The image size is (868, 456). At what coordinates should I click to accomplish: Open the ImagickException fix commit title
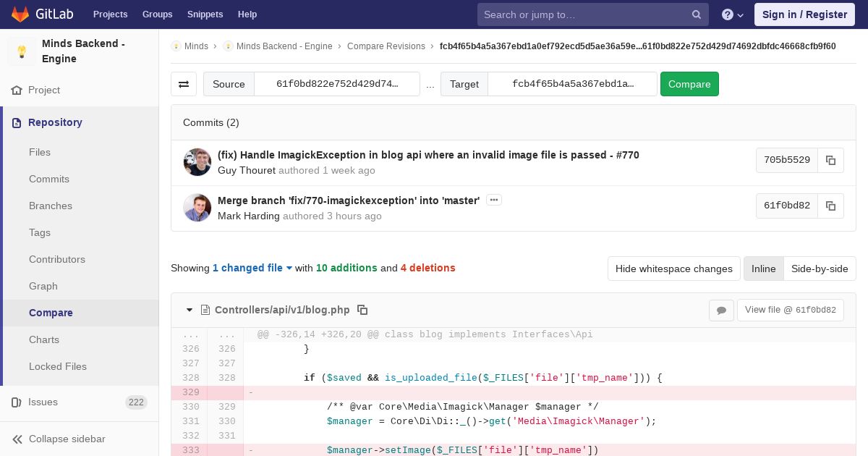pyautogui.click(x=428, y=155)
